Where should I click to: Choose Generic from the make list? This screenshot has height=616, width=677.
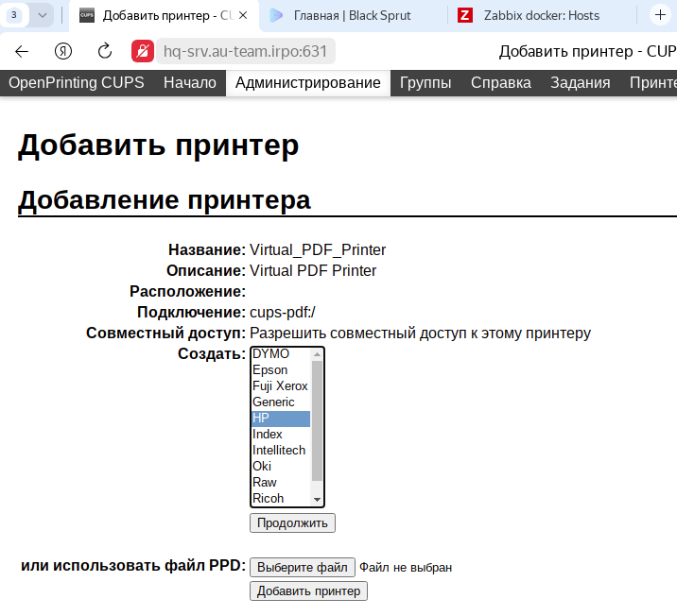point(273,402)
